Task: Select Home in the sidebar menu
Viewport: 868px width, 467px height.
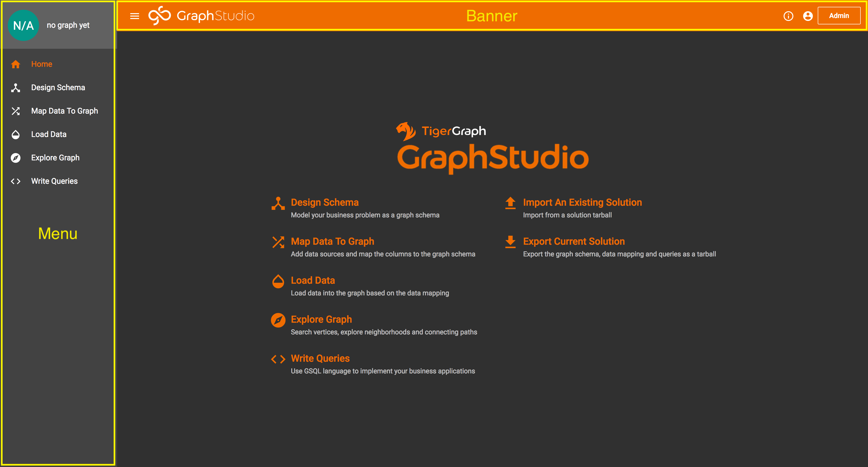Action: tap(41, 64)
